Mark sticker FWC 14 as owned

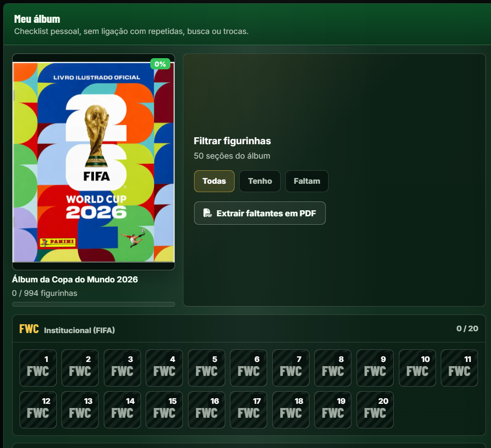(122, 410)
